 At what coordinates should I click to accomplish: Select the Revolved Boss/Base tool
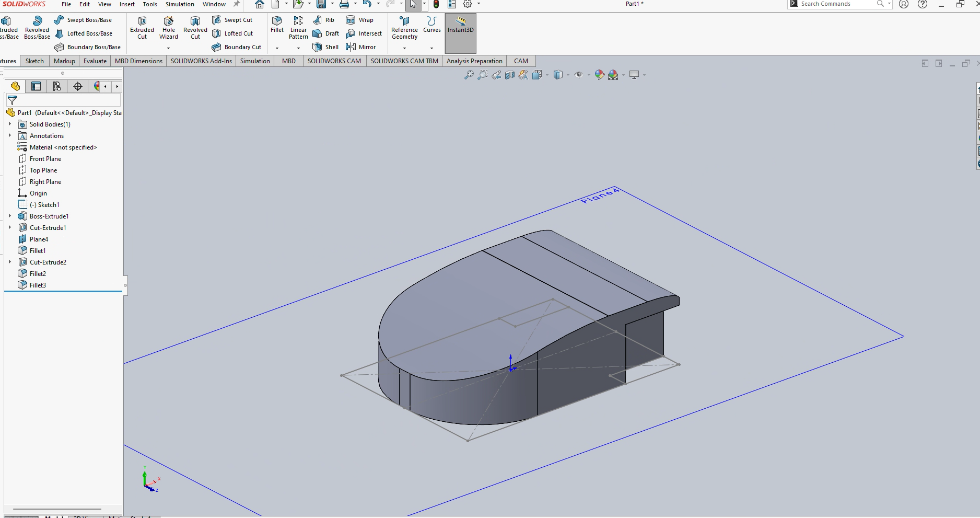(x=37, y=27)
